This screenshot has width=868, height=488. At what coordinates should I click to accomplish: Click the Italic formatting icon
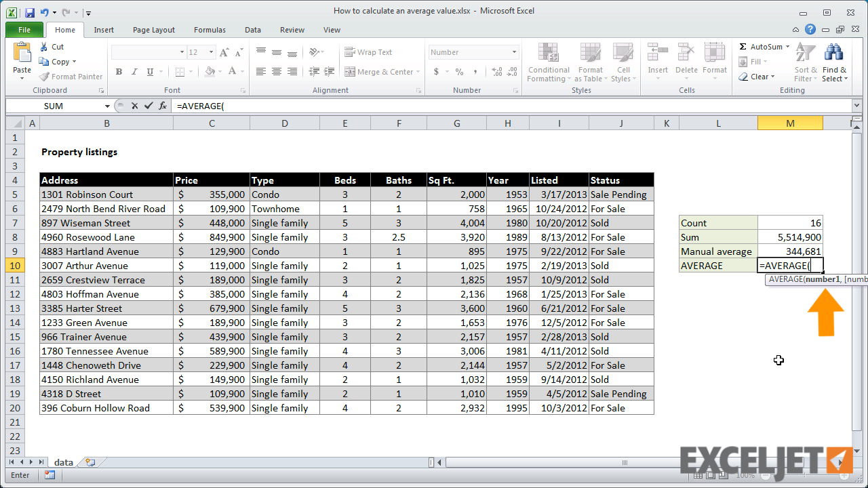point(134,72)
